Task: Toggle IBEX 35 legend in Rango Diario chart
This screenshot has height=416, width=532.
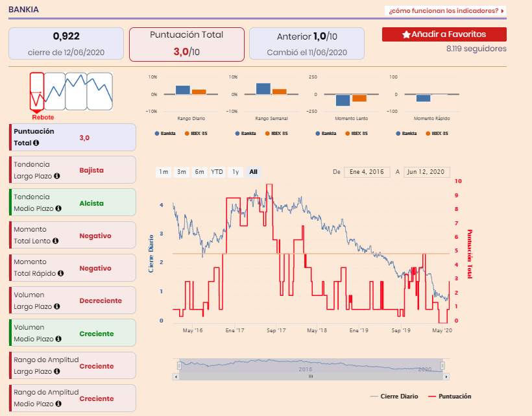Action: click(x=196, y=133)
